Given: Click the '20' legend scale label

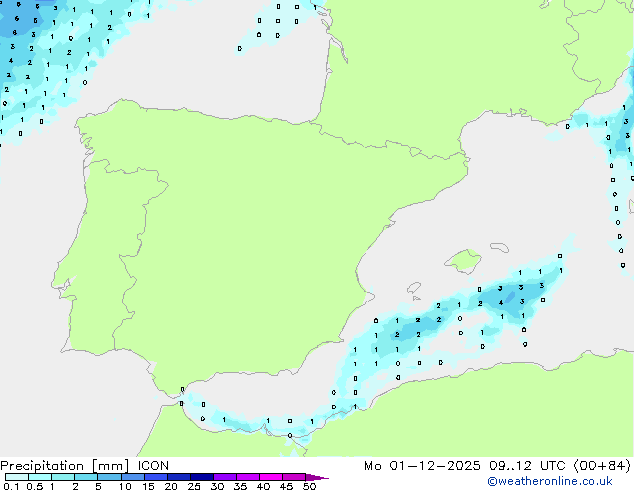Looking at the screenshot, I should 171,486.
